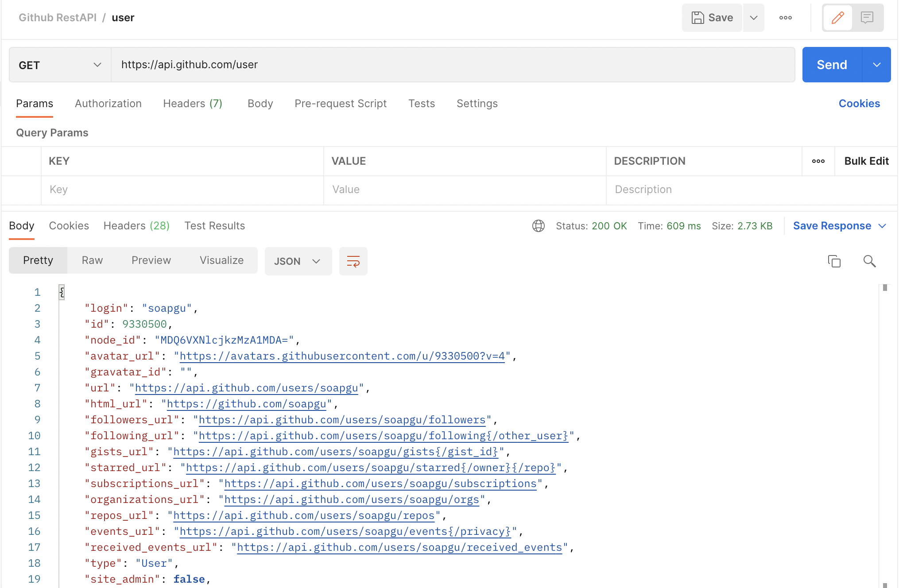Search the response with magnifier icon
Image resolution: width=899 pixels, height=588 pixels.
(869, 261)
